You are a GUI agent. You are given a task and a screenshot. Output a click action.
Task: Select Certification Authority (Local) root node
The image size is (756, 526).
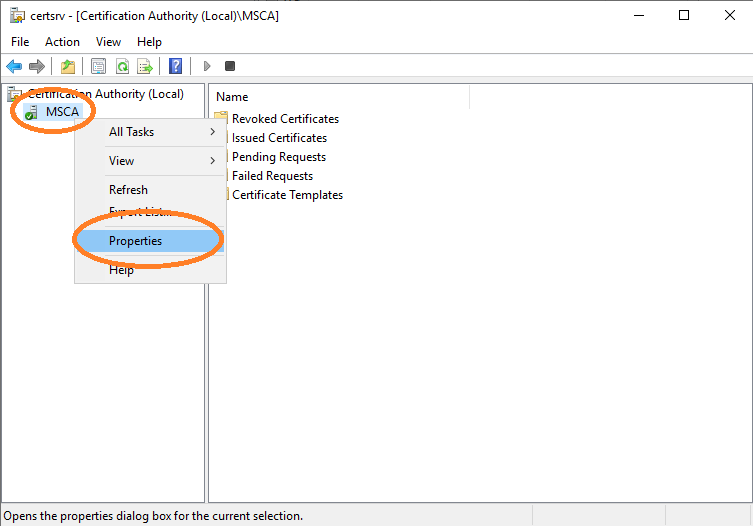tap(105, 94)
